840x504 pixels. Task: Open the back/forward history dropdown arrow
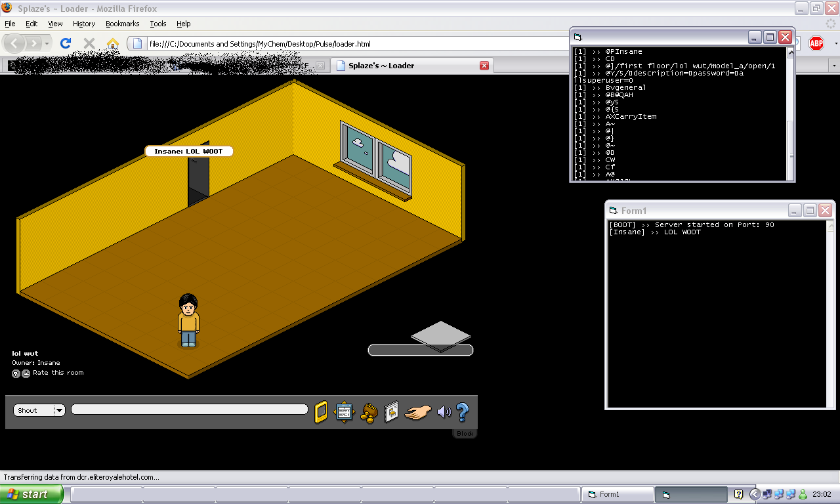tap(47, 43)
